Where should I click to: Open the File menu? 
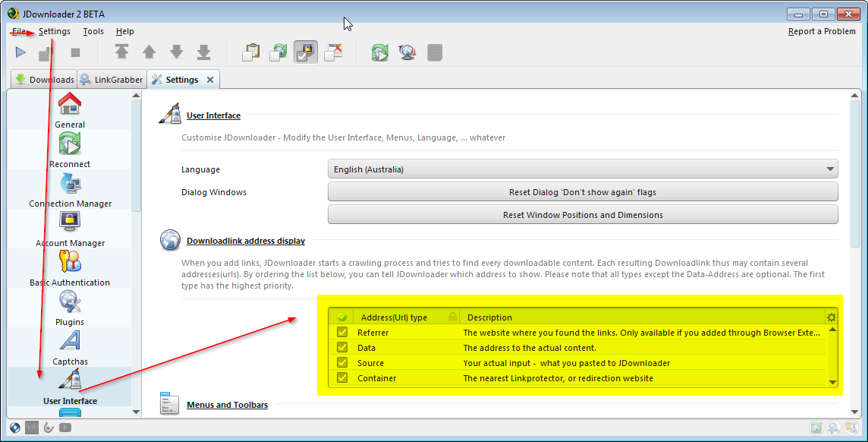(x=19, y=31)
